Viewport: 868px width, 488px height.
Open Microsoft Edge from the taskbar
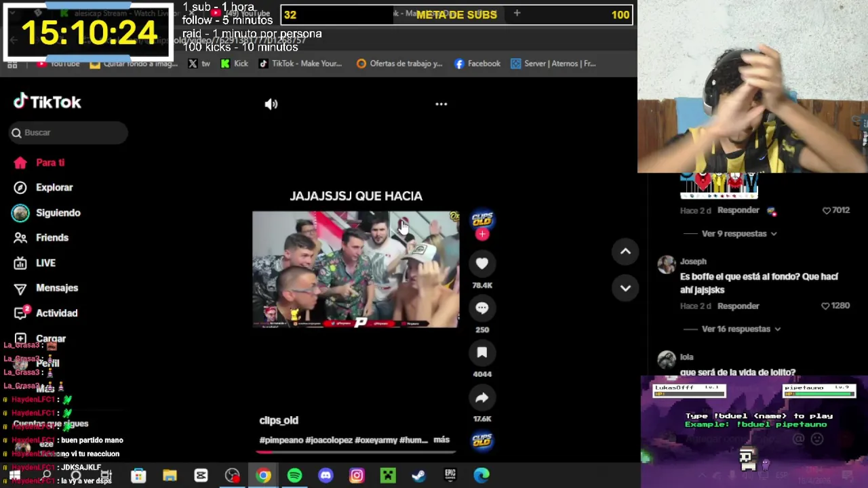coord(481,475)
